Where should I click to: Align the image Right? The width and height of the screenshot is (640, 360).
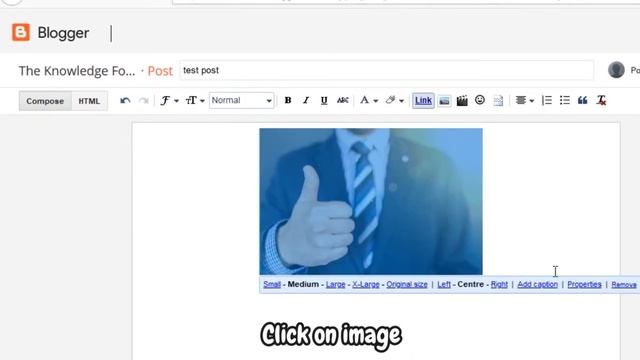point(499,284)
